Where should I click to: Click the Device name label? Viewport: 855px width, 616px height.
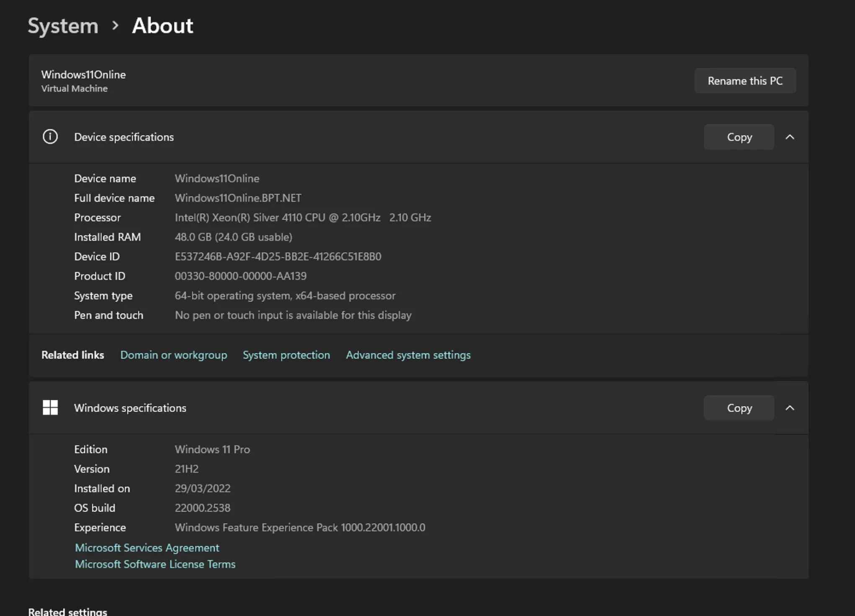point(105,179)
